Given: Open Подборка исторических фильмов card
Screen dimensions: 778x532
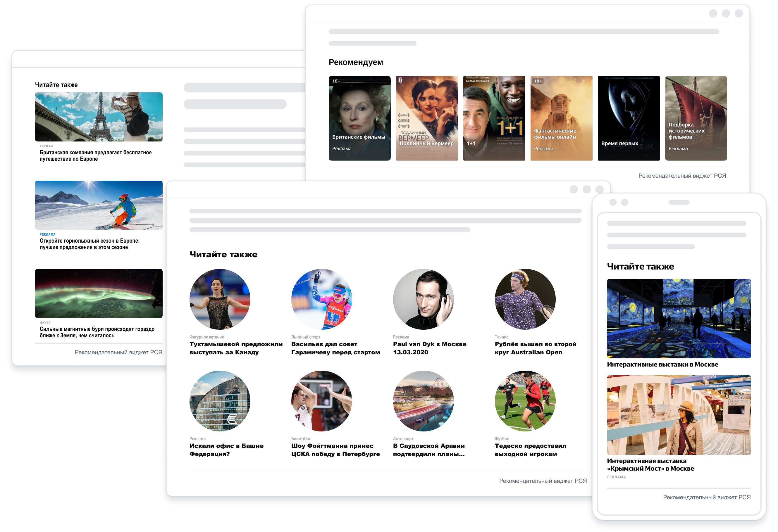Looking at the screenshot, I should pyautogui.click(x=696, y=118).
